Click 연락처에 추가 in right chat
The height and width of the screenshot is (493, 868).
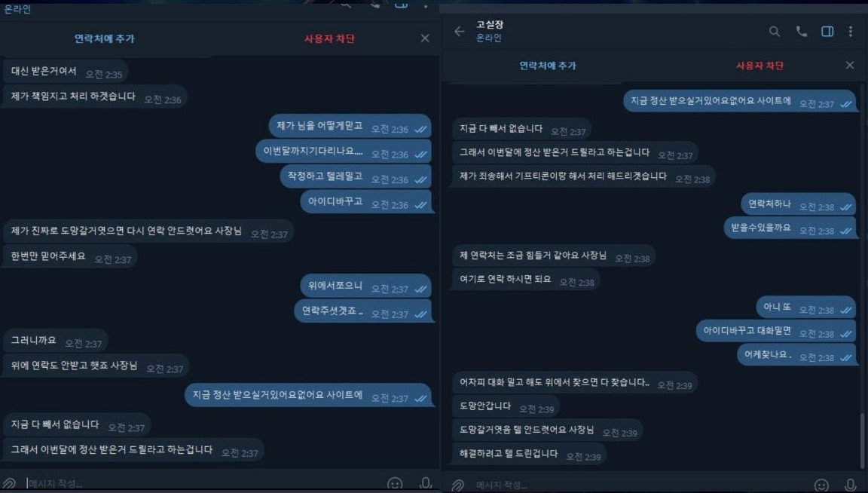pos(548,66)
